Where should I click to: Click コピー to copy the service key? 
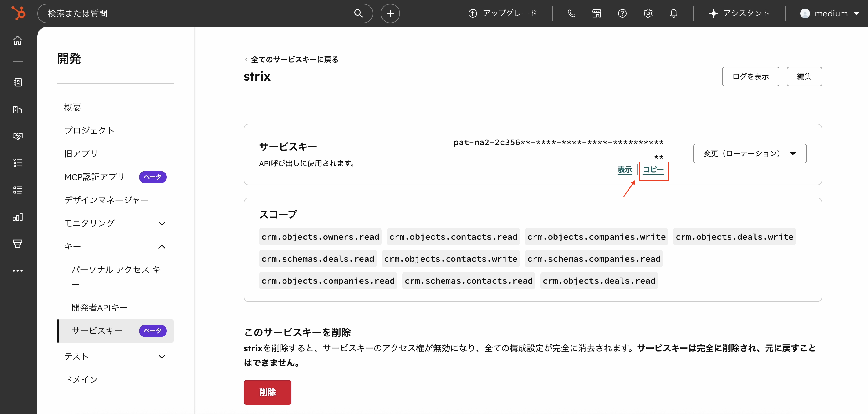[x=653, y=169]
